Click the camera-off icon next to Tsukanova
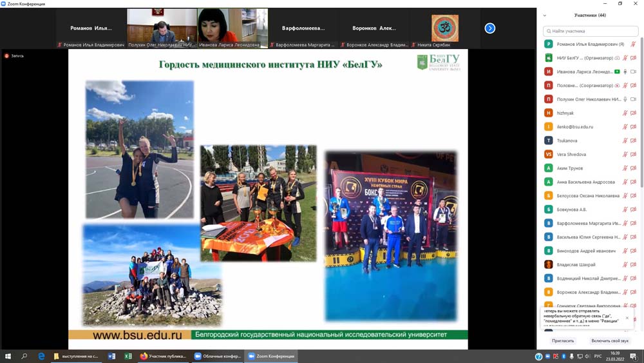This screenshot has width=644, height=363. point(633,141)
